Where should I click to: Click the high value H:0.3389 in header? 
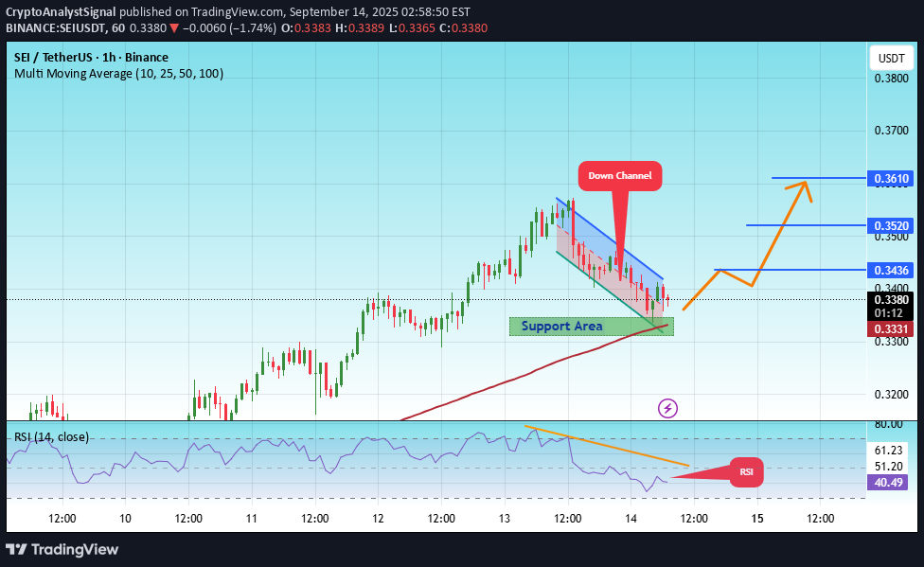pos(360,27)
